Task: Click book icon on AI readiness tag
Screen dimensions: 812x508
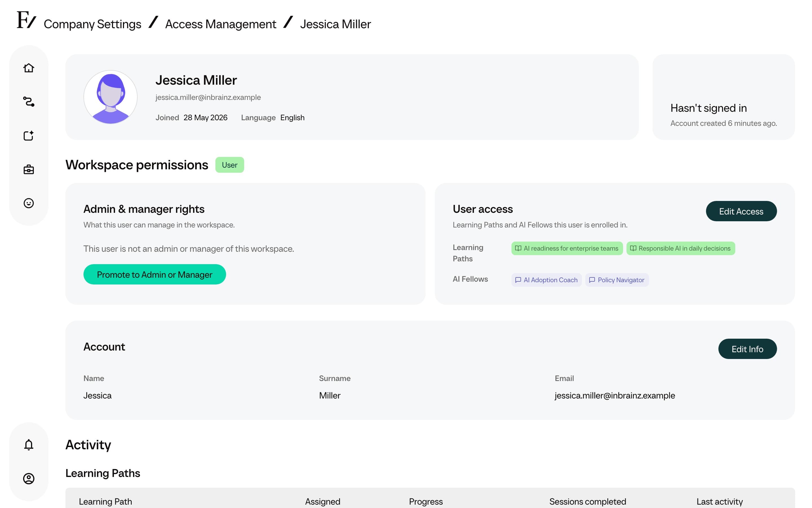Action: 518,248
